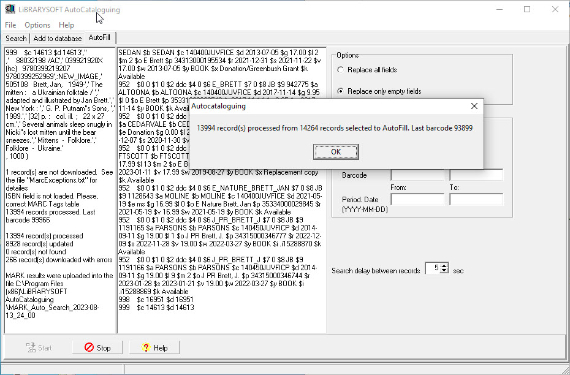
Task: Click the 'Search delay between records' label
Action: pyautogui.click(x=376, y=271)
